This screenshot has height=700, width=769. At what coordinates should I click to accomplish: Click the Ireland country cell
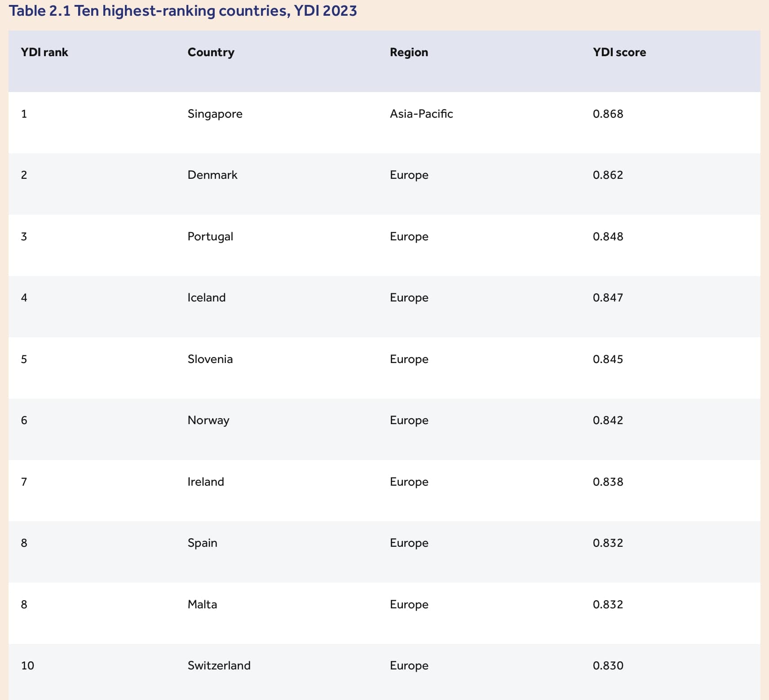[x=206, y=482]
